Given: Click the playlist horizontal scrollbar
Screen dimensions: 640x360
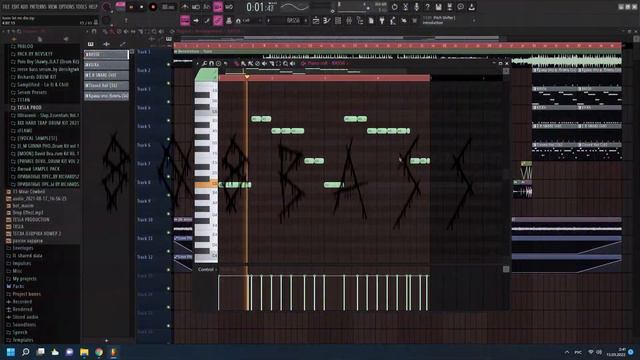Looking at the screenshot, I should pos(340,38).
